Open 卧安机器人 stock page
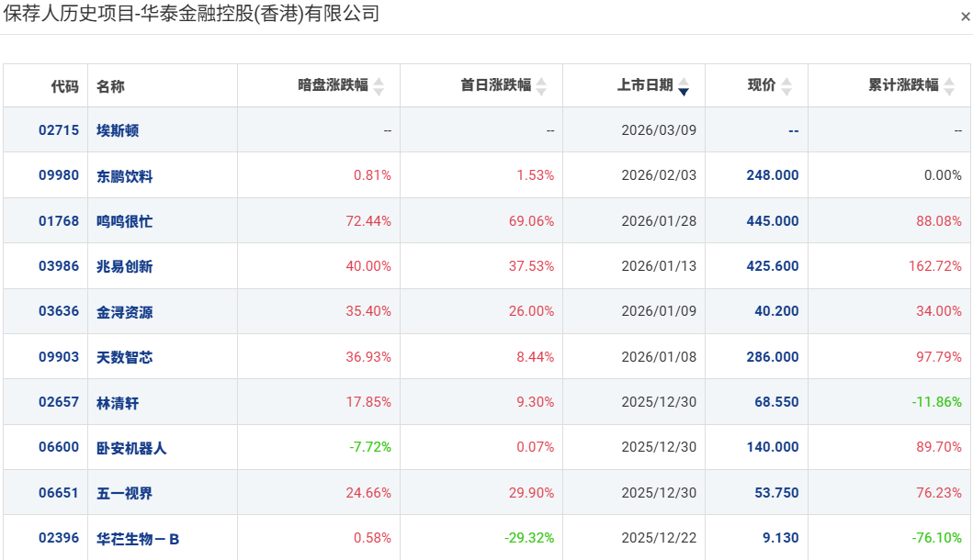The height and width of the screenshot is (560, 973). (131, 448)
